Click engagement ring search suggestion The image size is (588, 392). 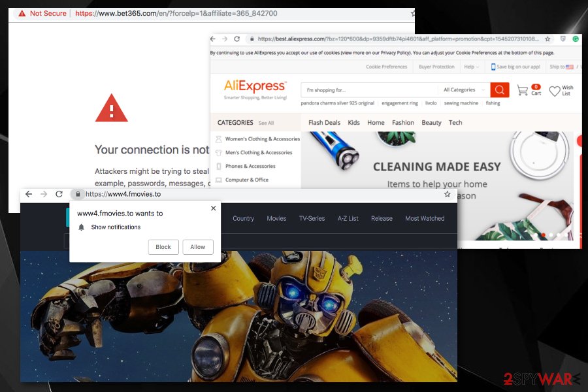coord(400,103)
